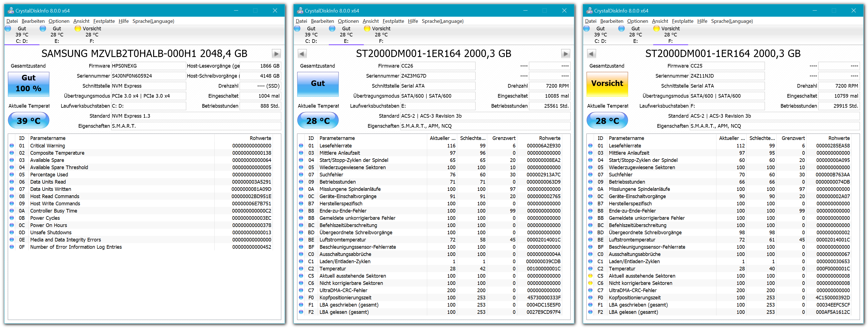Select Wiederzugewiesene Sektoren row in middle window
The image size is (868, 328).
click(430, 167)
